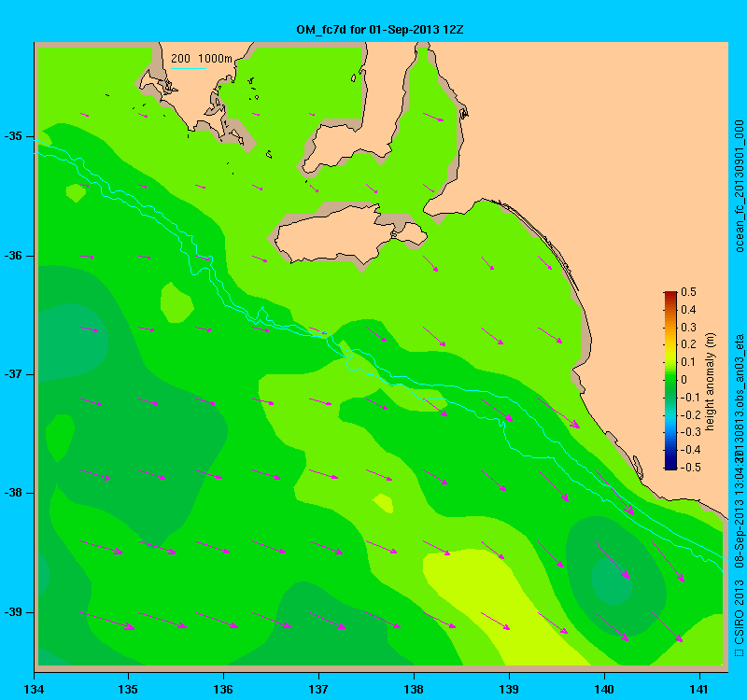Click the '200 1000m' contour legend label
747x700 pixels.
(x=202, y=59)
